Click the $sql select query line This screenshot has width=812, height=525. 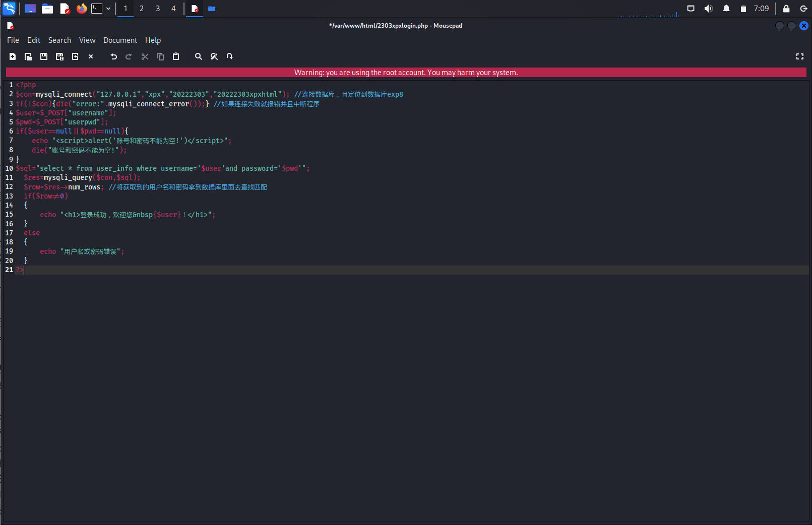163,168
